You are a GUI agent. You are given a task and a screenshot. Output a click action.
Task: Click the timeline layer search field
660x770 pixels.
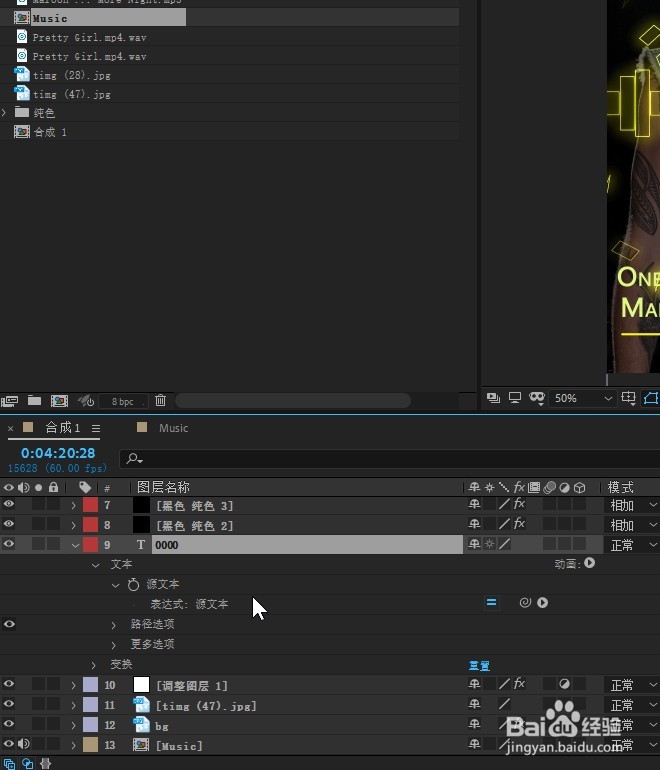tap(390, 460)
